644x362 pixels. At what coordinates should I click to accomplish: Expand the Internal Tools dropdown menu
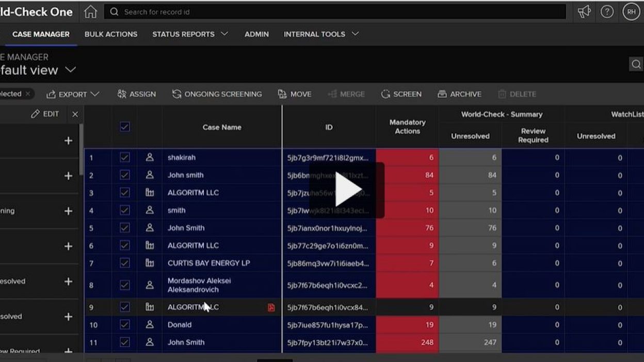point(320,34)
